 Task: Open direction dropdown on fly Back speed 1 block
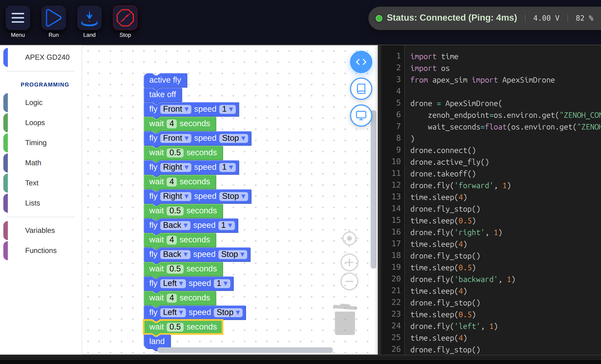point(175,225)
